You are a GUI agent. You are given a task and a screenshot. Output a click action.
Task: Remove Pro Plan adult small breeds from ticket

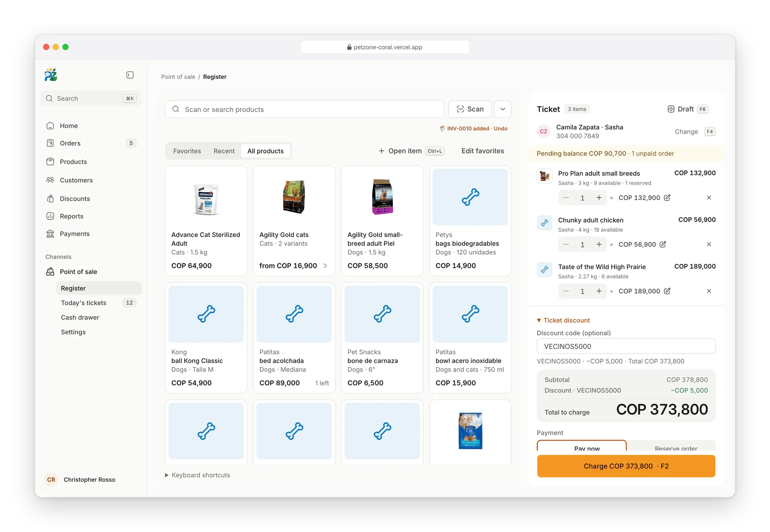coord(709,197)
